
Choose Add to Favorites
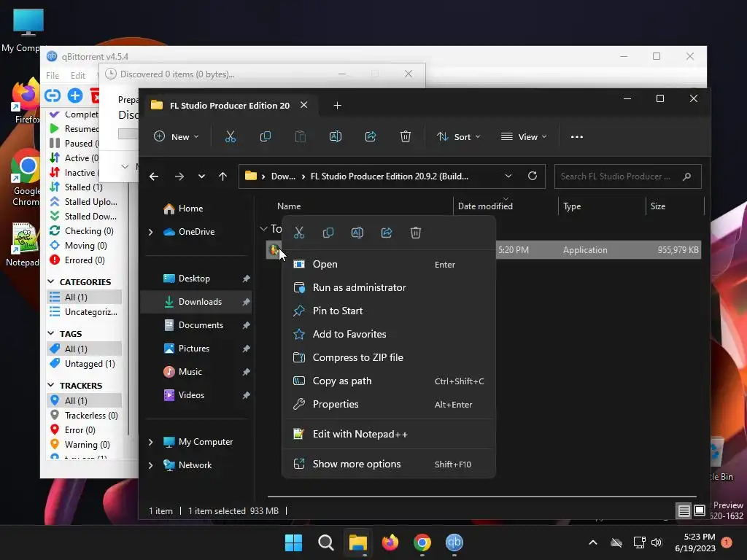tap(389, 334)
